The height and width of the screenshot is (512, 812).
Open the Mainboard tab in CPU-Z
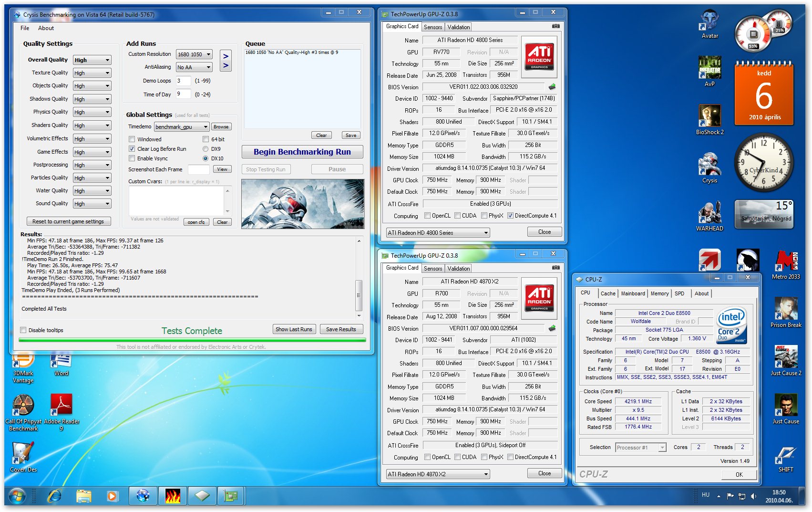pyautogui.click(x=633, y=293)
